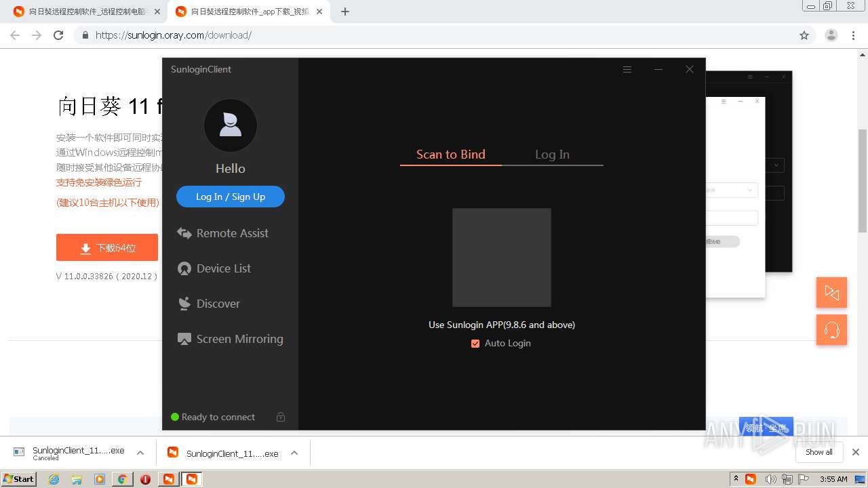Click the 3:55 AM taskbar clock
Screen dimensions: 868x488
[x=833, y=479]
